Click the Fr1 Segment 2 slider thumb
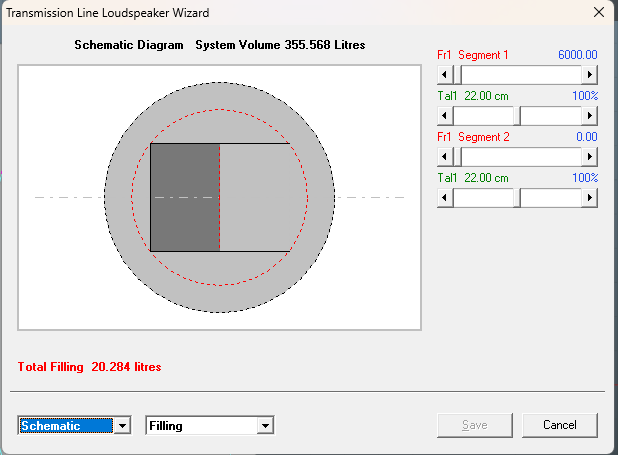The image size is (618, 455). (x=457, y=157)
